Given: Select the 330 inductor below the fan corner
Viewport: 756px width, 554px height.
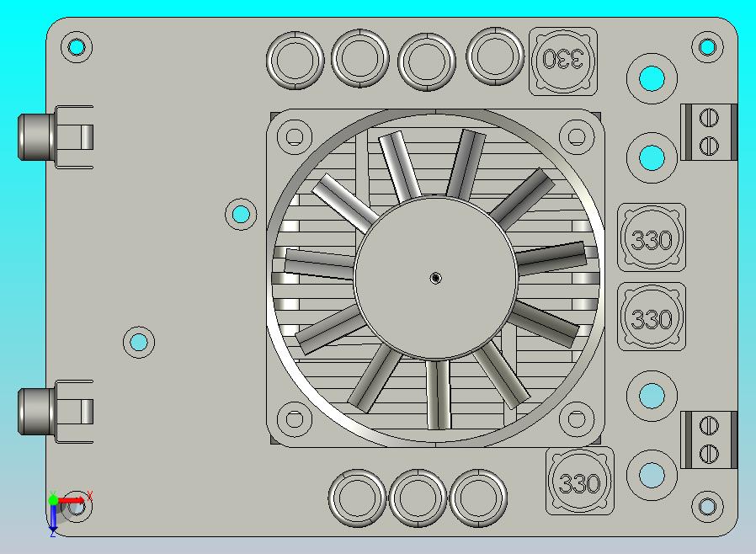Looking at the screenshot, I should click(579, 482).
